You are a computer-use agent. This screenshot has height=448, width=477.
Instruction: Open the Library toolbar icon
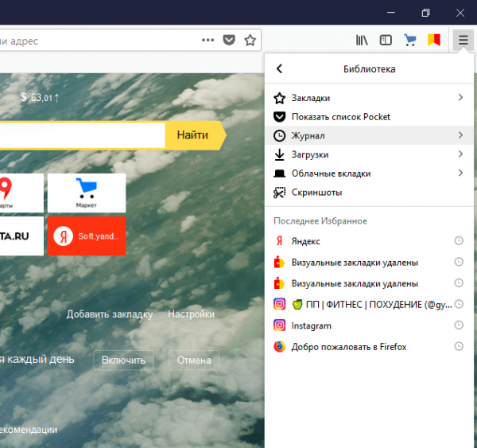362,41
